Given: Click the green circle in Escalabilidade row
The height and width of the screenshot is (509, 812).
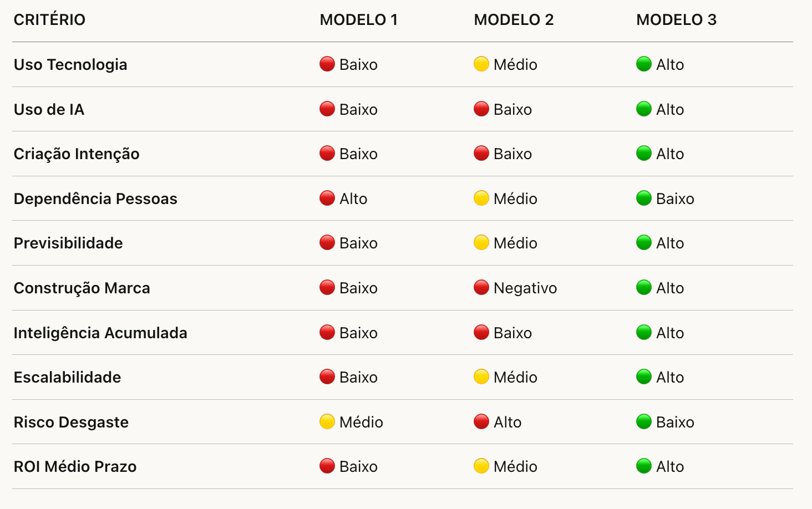Looking at the screenshot, I should (x=644, y=377).
